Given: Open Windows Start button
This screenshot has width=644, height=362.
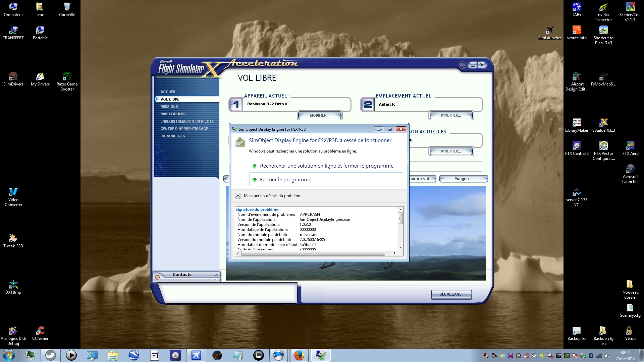Looking at the screenshot, I should (x=9, y=355).
